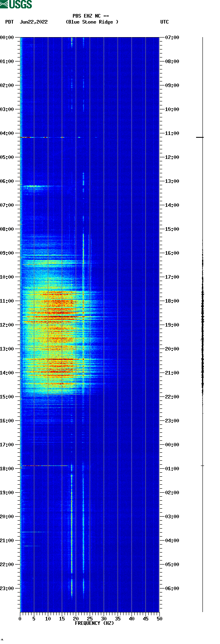This screenshot has width=220, height=644.
Task: Click the 16:00 UTC time label
Action: point(172,253)
